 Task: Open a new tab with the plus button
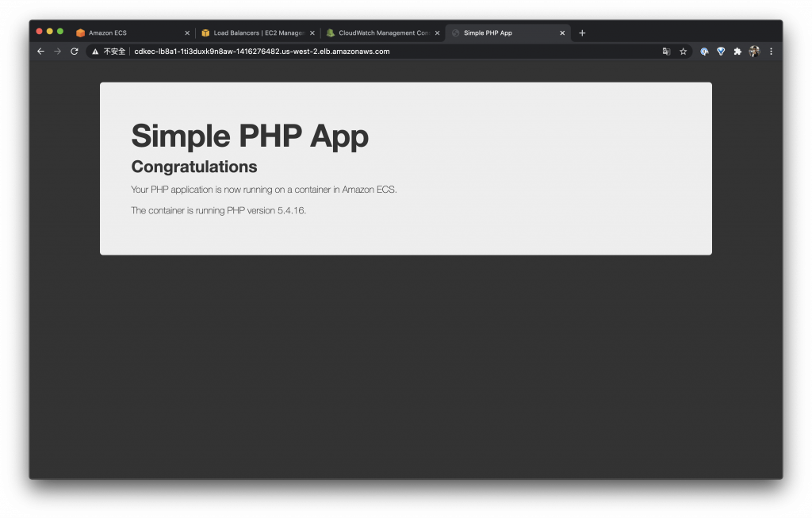(x=582, y=33)
